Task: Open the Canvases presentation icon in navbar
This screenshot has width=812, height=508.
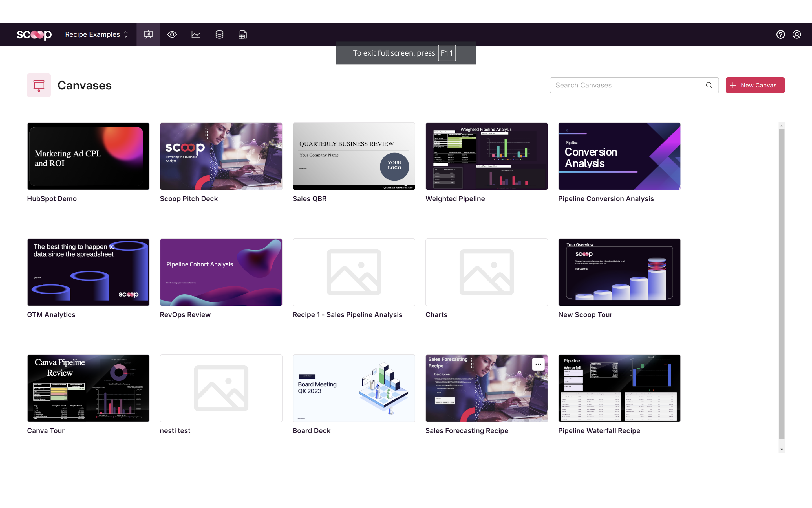Action: coord(148,34)
